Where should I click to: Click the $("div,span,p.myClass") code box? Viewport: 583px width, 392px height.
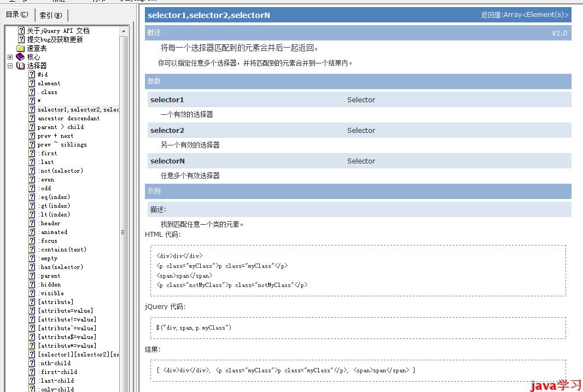click(358, 328)
